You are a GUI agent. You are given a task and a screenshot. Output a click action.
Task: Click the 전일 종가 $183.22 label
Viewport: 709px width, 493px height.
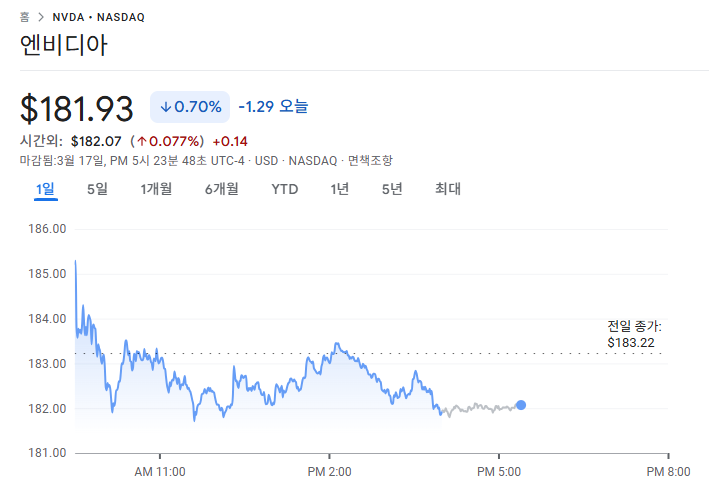pyautogui.click(x=634, y=334)
